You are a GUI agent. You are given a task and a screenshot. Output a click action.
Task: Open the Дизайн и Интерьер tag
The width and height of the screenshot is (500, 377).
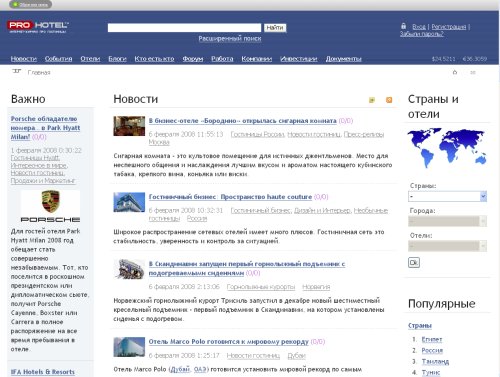322,210
